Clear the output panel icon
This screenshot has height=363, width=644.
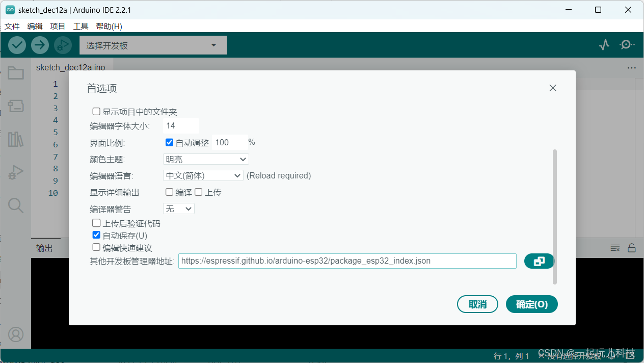coord(615,248)
